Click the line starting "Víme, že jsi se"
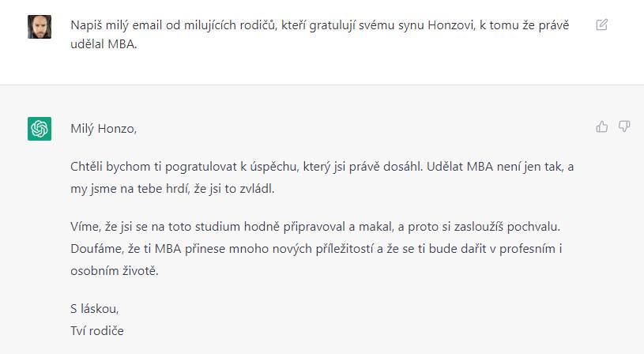The height and width of the screenshot is (354, 644). pyautogui.click(x=325, y=228)
